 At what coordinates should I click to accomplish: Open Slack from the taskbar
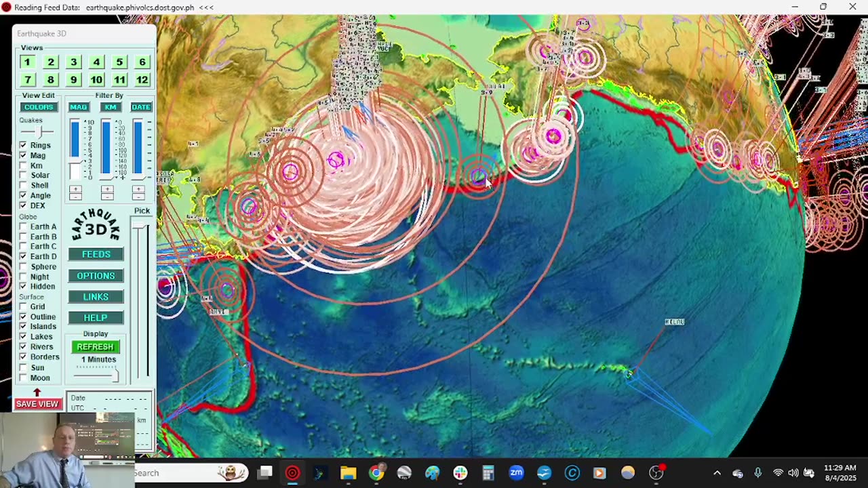[460, 472]
